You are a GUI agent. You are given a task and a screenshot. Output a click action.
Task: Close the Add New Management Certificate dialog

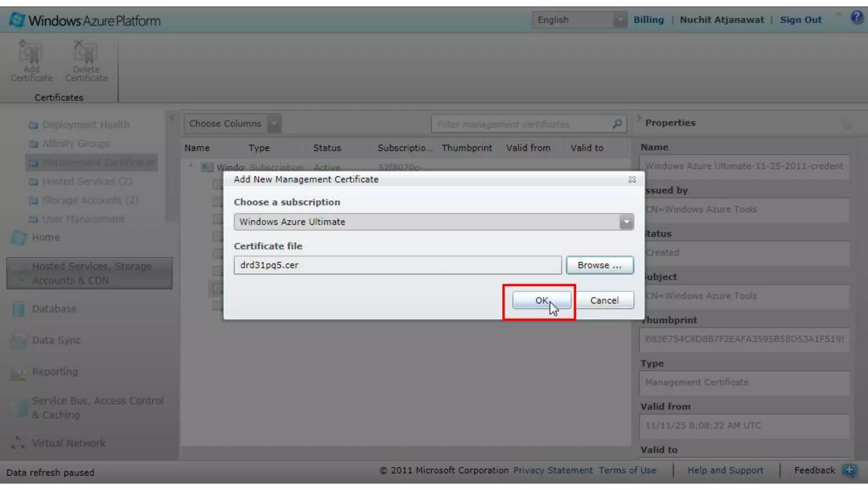point(632,179)
